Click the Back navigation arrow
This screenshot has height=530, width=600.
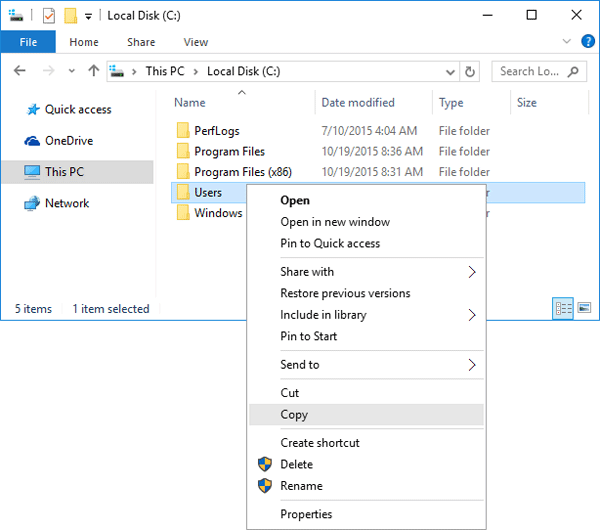click(x=20, y=71)
